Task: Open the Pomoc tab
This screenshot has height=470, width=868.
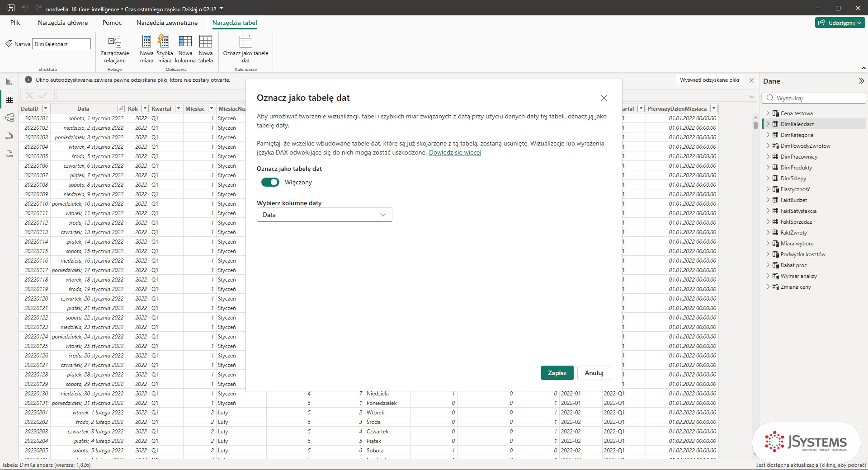Action: 112,23
